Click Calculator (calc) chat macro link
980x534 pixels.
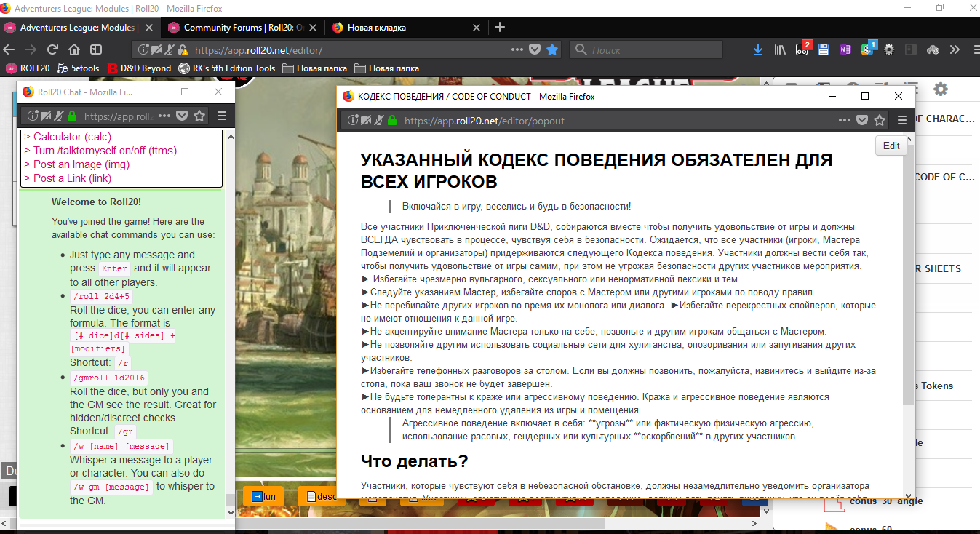click(68, 137)
